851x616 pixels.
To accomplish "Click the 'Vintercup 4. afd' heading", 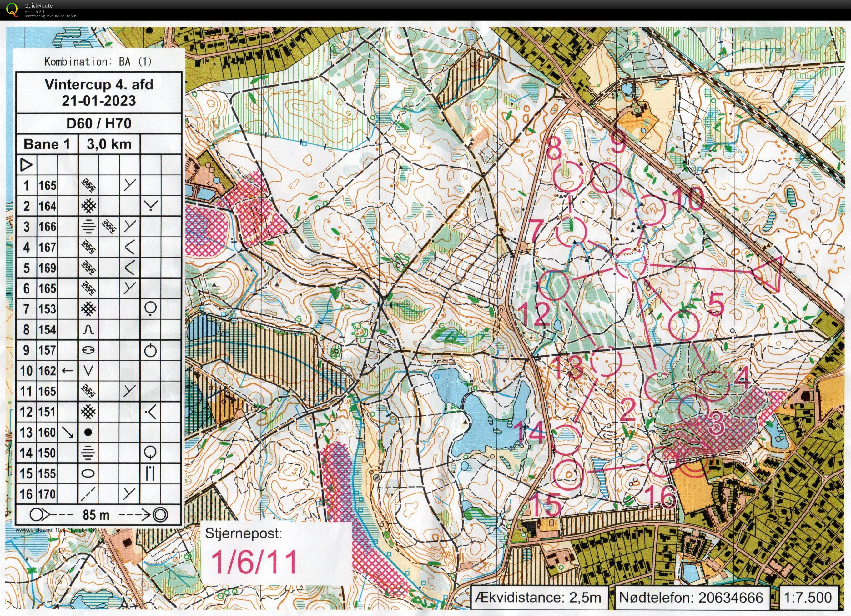I will pos(99,84).
